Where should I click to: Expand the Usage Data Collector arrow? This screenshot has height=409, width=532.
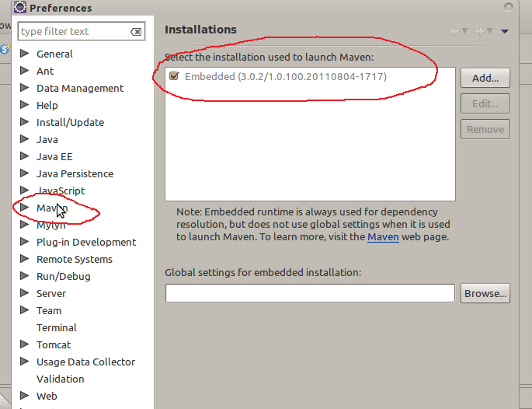point(24,361)
